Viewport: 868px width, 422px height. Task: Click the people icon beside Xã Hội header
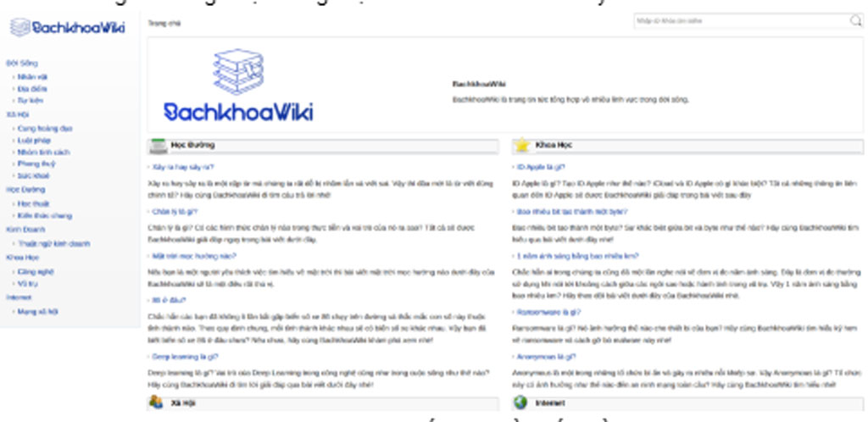157,403
